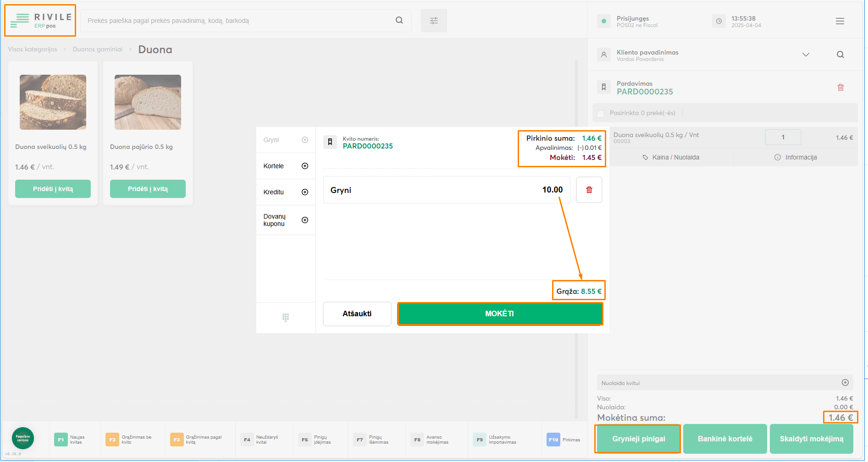Add Kortele payment with plus icon
868x462 pixels.
coord(305,166)
